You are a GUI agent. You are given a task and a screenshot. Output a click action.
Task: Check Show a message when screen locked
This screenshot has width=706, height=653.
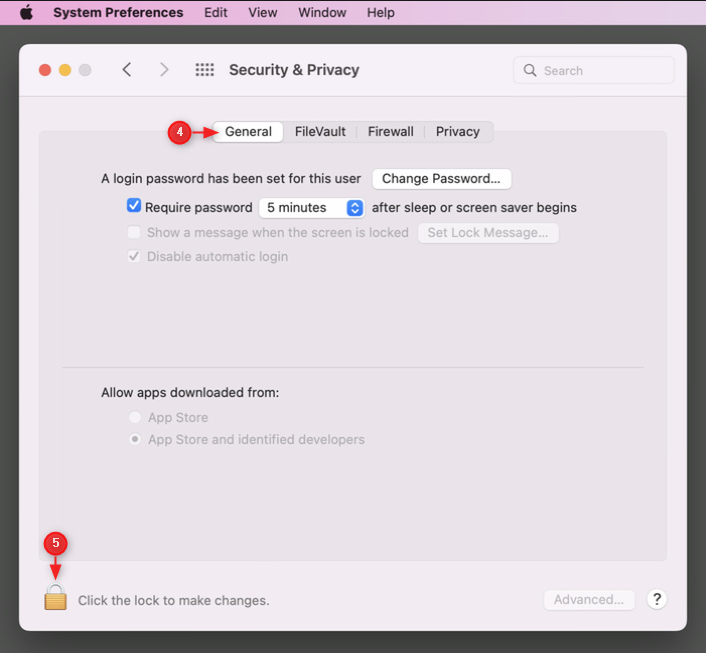134,232
